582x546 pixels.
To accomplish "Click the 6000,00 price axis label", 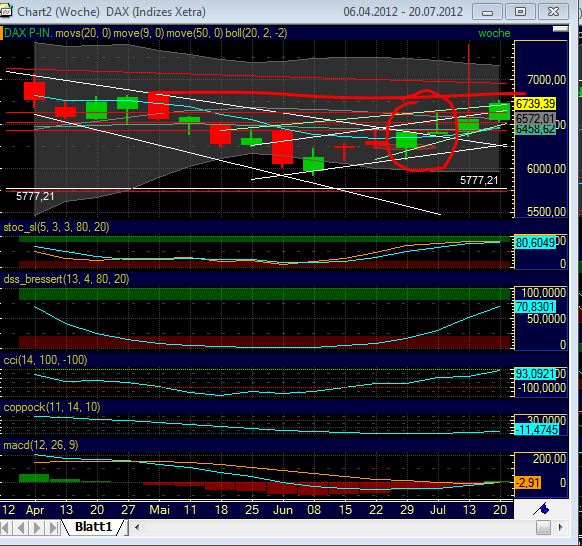I will point(546,169).
